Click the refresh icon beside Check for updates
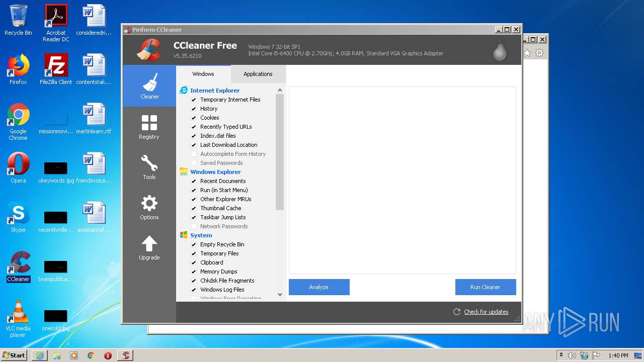This screenshot has height=362, width=644. point(457,312)
